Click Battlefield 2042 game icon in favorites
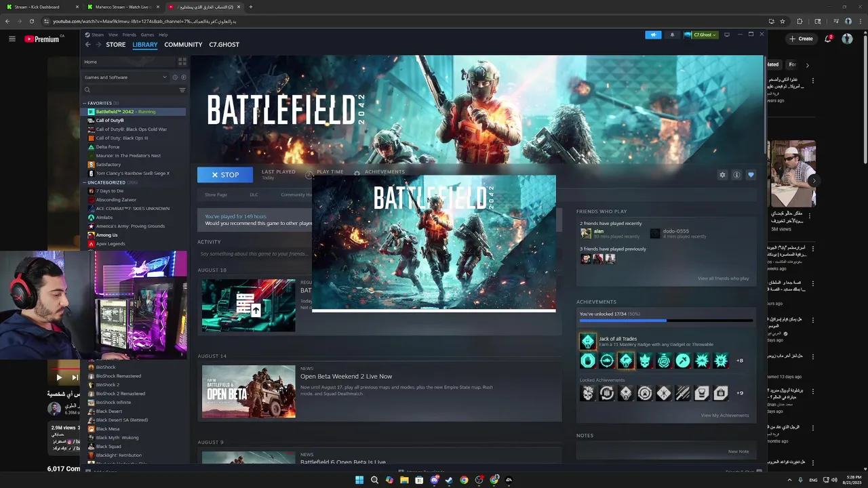The image size is (868, 488). pyautogui.click(x=91, y=112)
